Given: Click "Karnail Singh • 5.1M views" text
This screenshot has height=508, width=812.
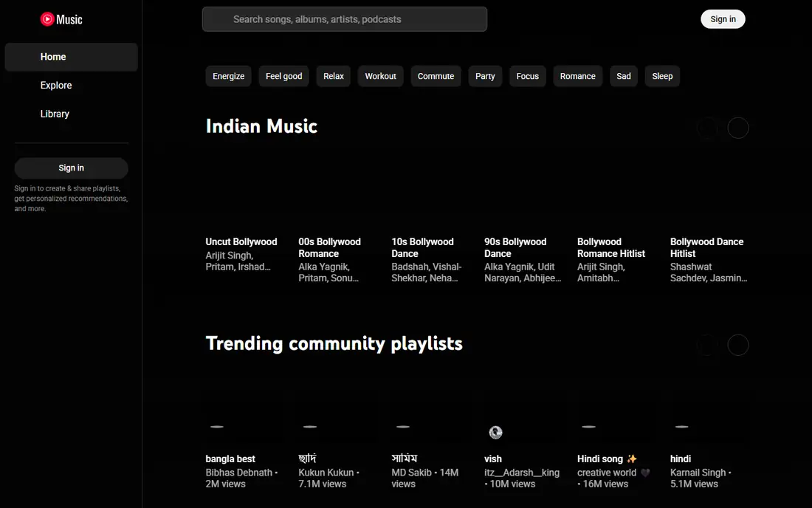Looking at the screenshot, I should (x=701, y=478).
